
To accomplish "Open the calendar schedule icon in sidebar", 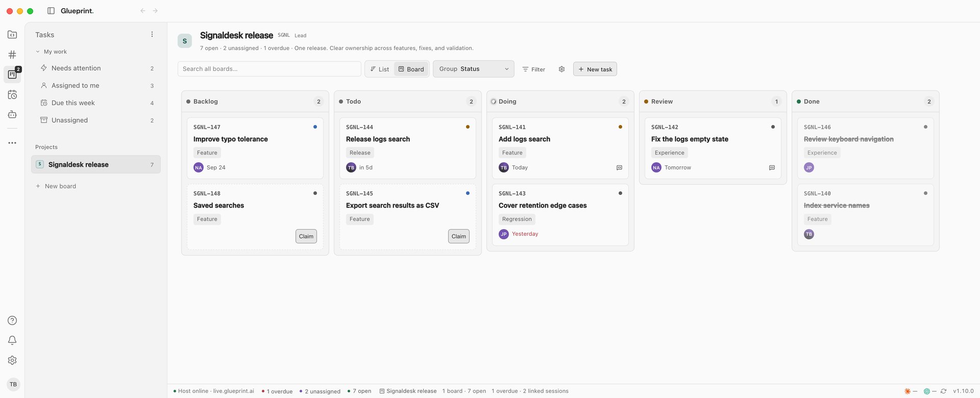I will (12, 95).
